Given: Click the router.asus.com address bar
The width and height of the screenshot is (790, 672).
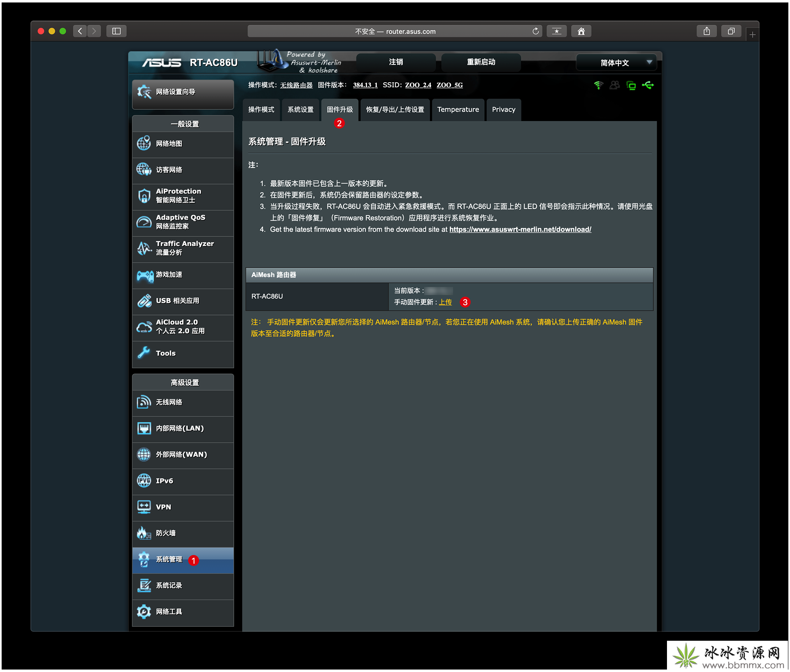Looking at the screenshot, I should tap(395, 31).
